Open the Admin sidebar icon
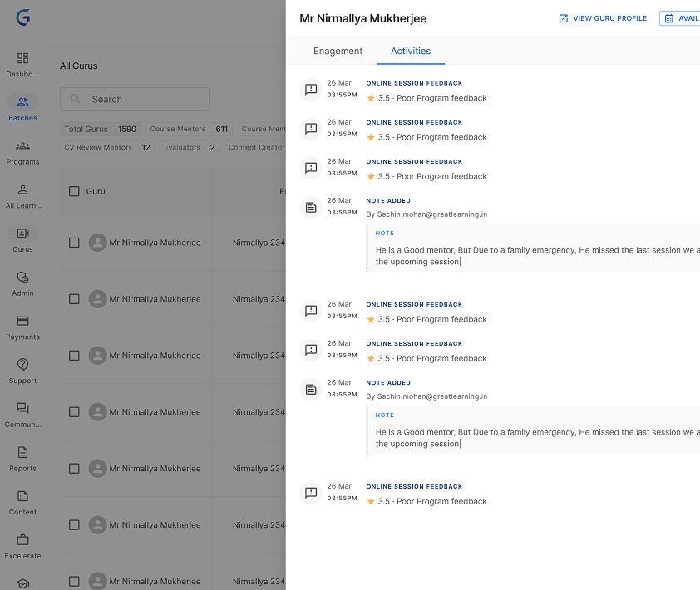 tap(22, 278)
